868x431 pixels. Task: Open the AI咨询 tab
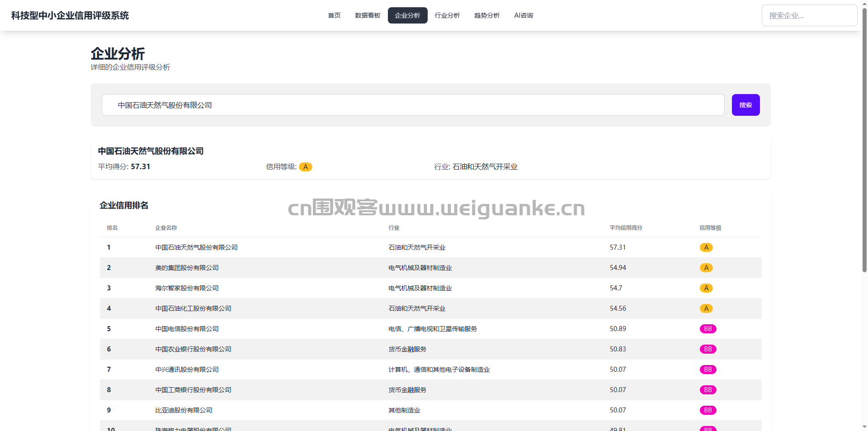pos(524,15)
